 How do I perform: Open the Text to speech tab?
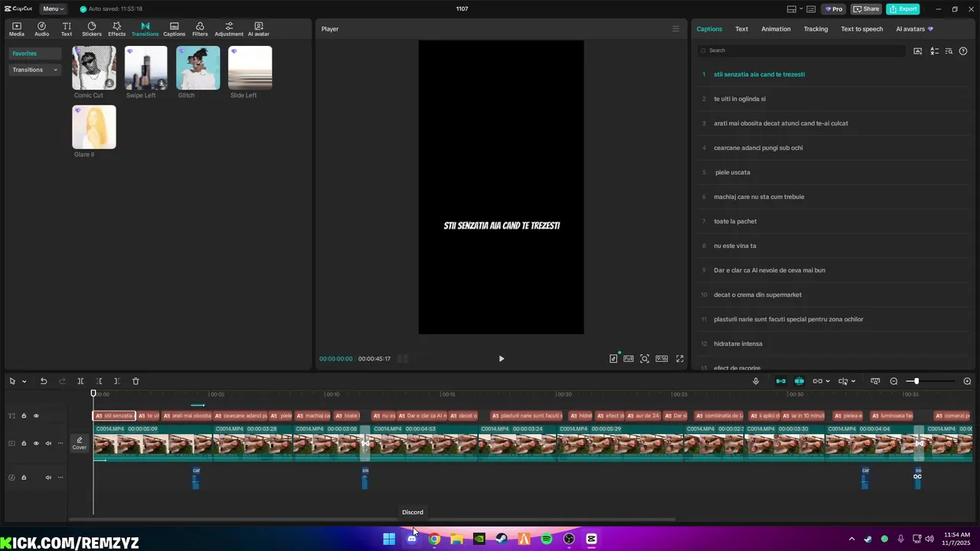[x=862, y=29]
